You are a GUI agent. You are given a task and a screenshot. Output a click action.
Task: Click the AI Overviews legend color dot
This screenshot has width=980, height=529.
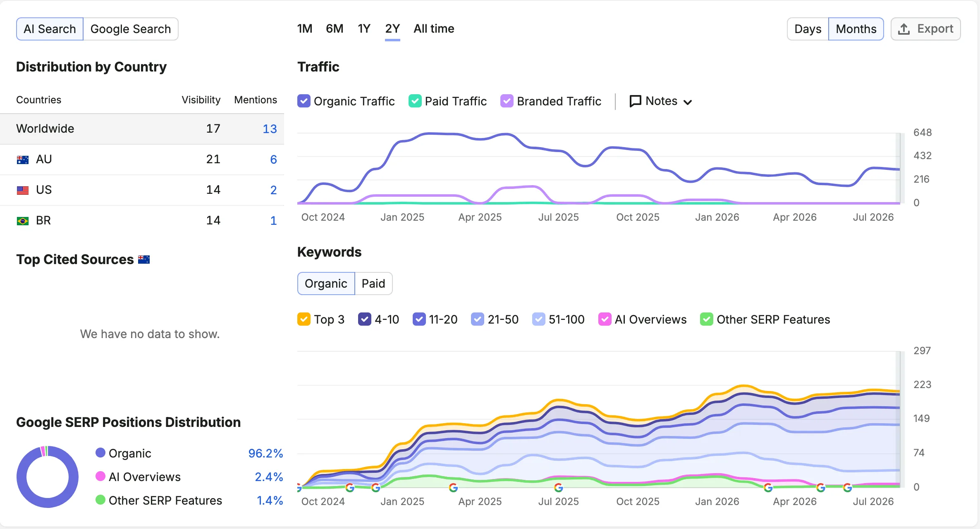tap(100, 476)
